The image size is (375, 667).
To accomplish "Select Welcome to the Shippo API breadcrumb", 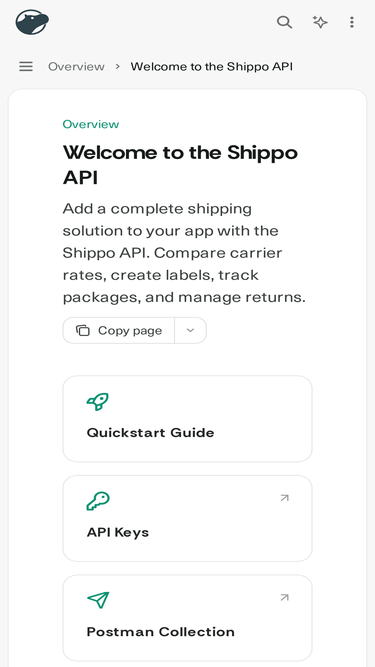I will (212, 67).
